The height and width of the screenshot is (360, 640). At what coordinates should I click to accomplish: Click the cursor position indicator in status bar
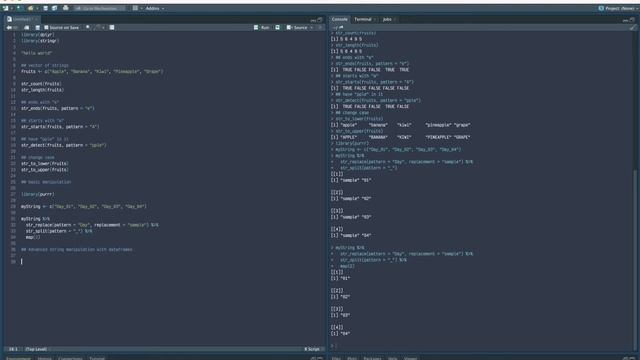[13, 349]
